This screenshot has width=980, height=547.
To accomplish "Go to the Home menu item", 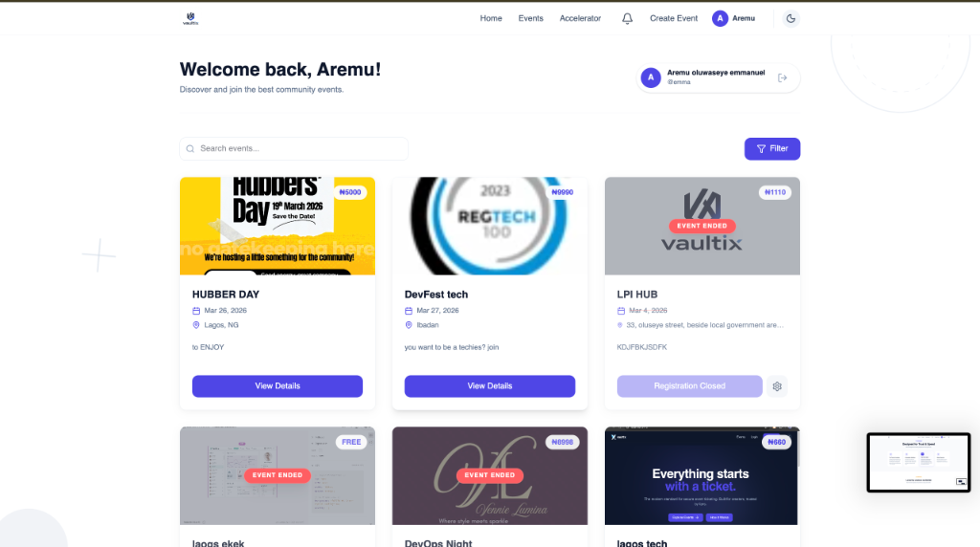I will [x=491, y=19].
